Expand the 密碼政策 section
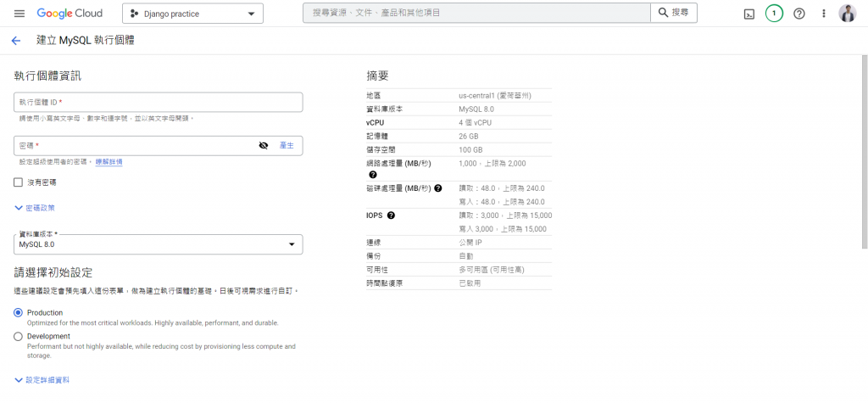868x403 pixels. tap(34, 208)
